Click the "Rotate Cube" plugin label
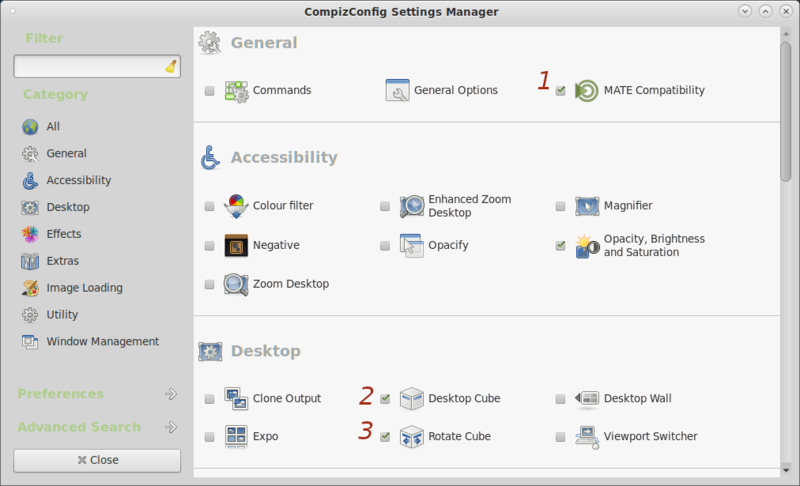 tap(459, 437)
